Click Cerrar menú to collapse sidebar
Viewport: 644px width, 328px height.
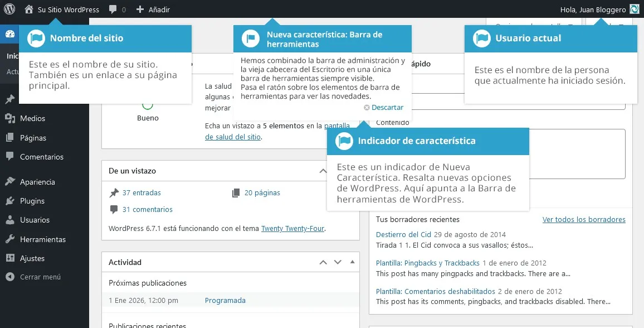click(x=40, y=277)
